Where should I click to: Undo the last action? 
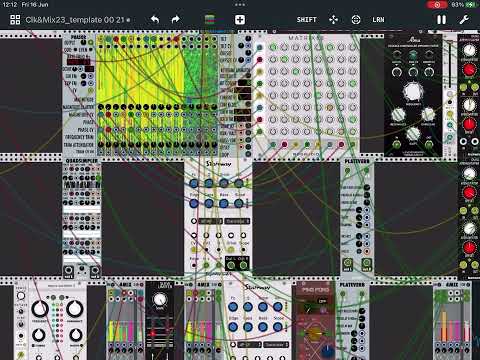click(155, 19)
